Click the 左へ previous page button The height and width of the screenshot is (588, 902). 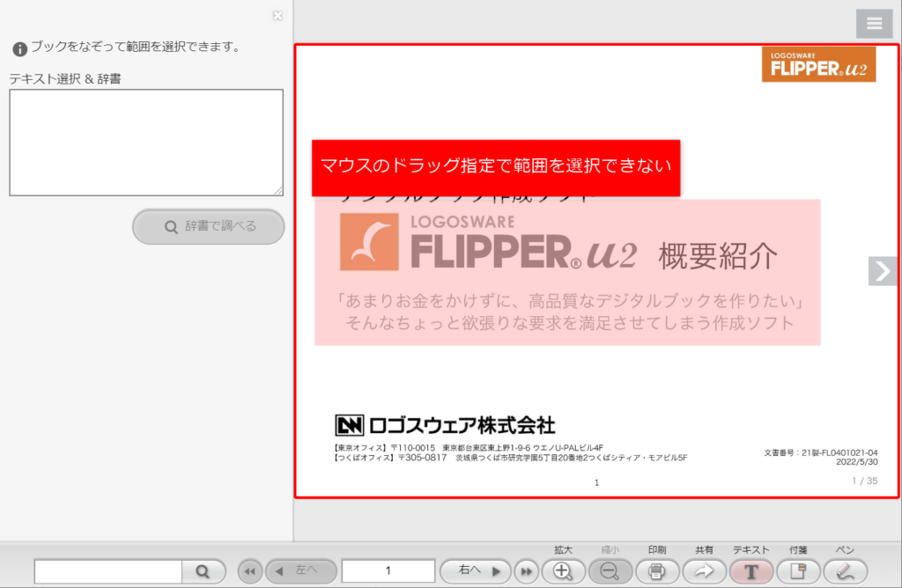click(299, 570)
